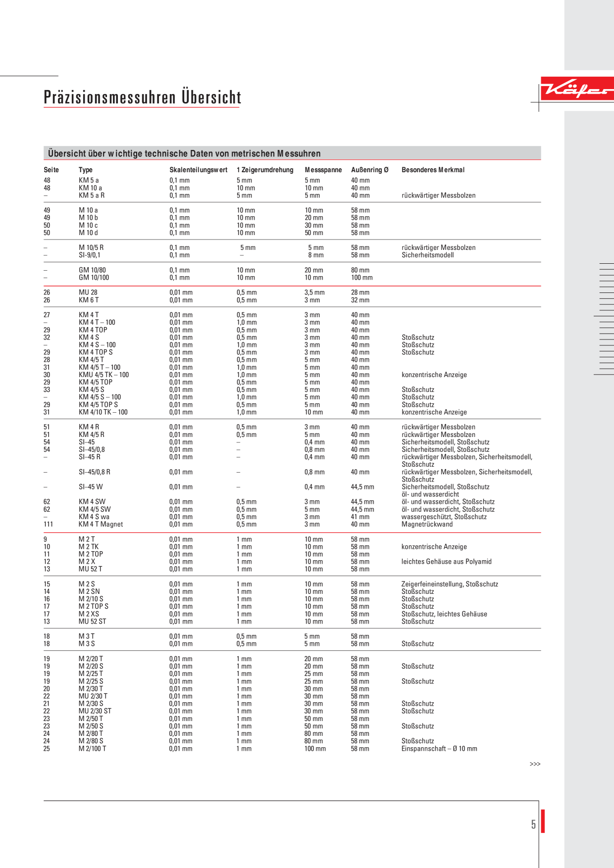Screen dimensions: 614x868
Task: Click type M 2 TK
Action: click(89, 547)
